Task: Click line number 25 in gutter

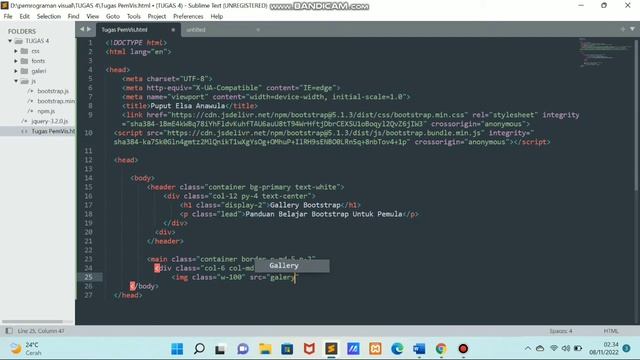Action: click(89, 277)
